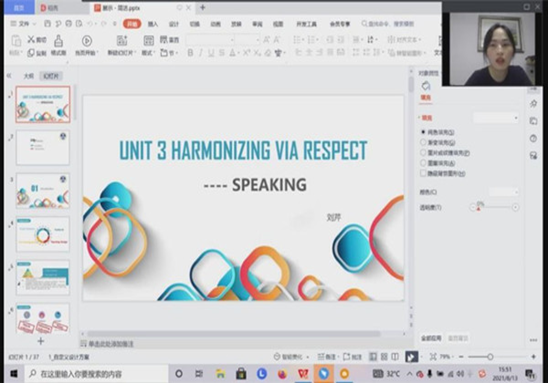Open a new document tab with plus
This screenshot has height=383, width=548.
(203, 7)
